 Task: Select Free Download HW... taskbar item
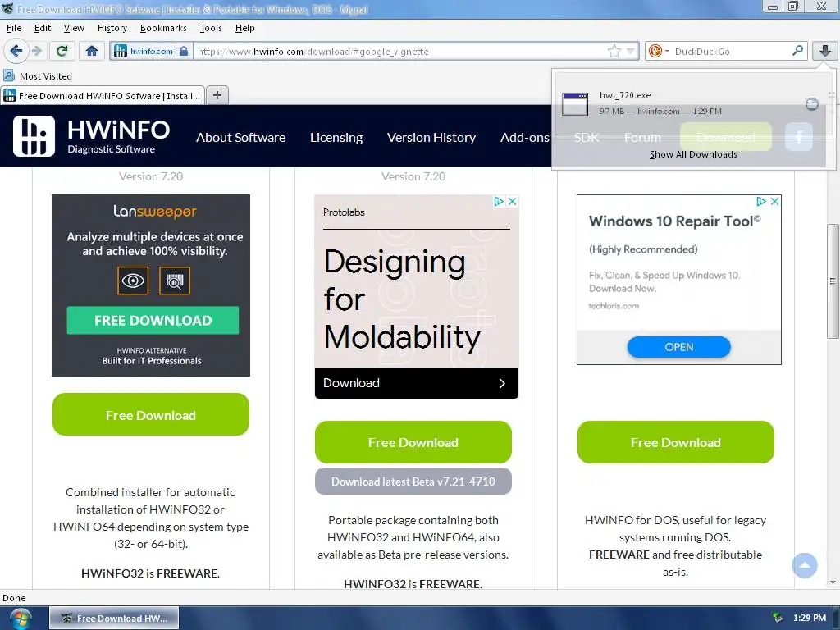point(114,619)
